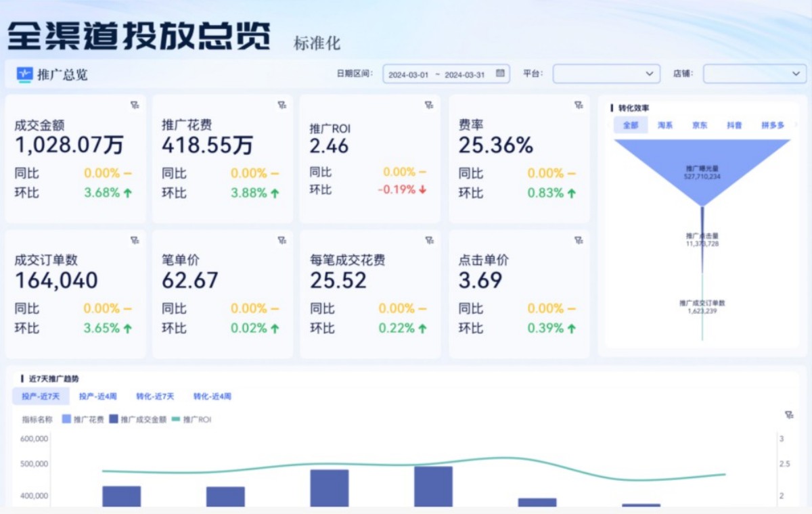Open the 平台 dropdown
The height and width of the screenshot is (514, 812).
pyautogui.click(x=606, y=74)
